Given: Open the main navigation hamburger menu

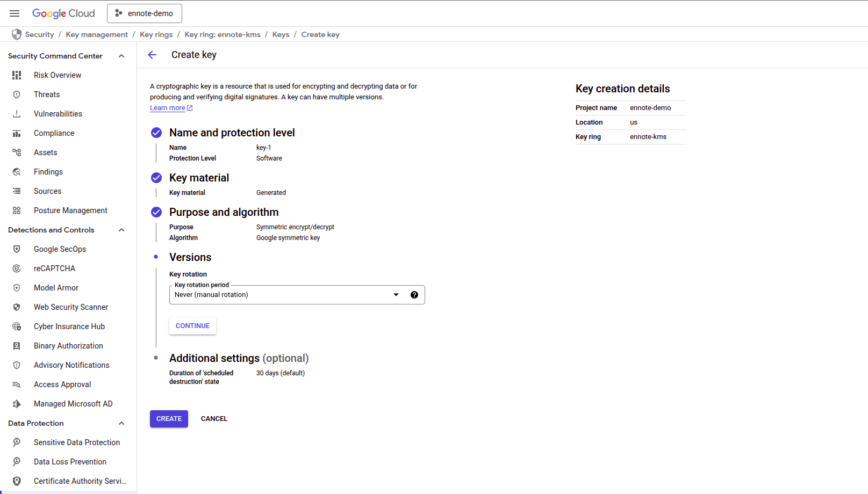Looking at the screenshot, I should point(15,13).
